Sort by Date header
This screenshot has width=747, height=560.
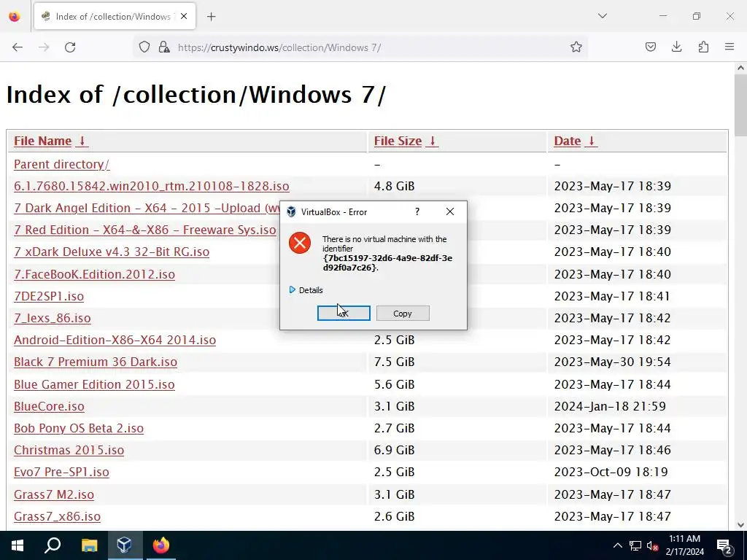click(x=568, y=141)
